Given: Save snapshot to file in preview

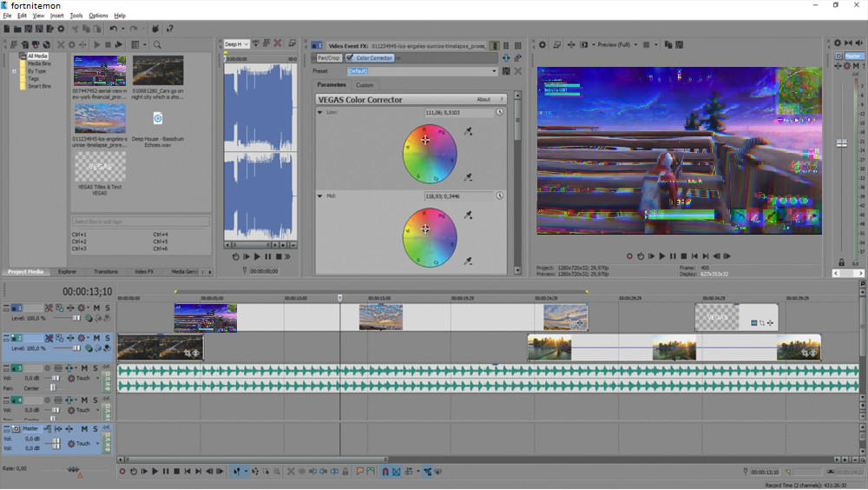Looking at the screenshot, I should coord(680,44).
